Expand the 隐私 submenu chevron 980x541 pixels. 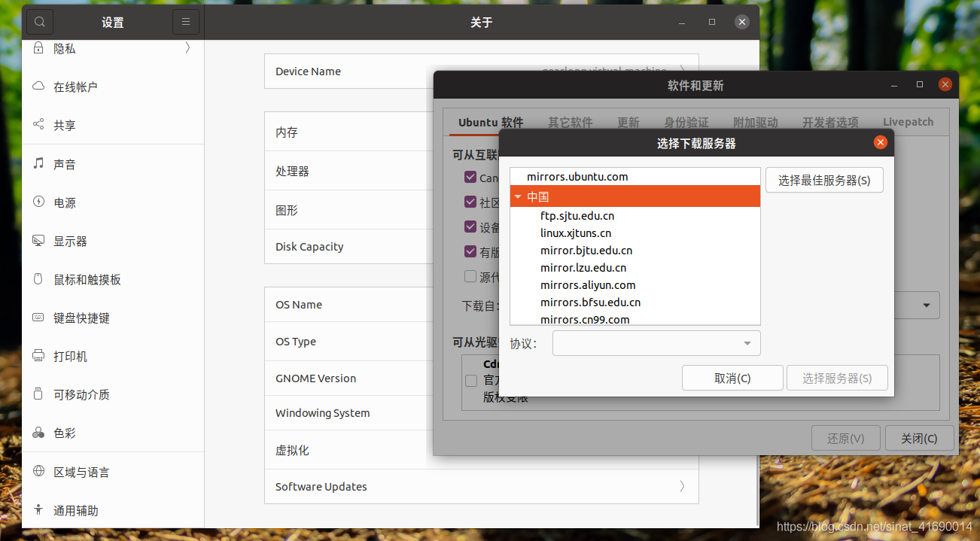point(187,48)
